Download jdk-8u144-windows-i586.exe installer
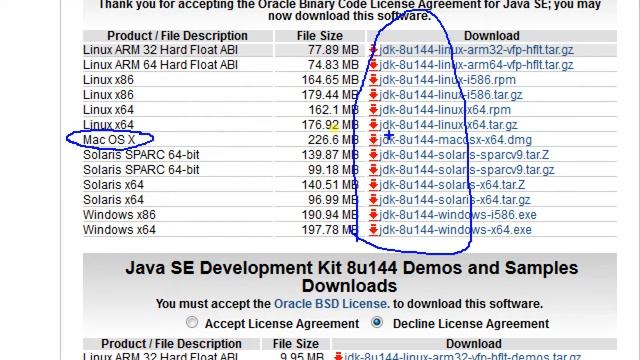The height and width of the screenshot is (360, 640). point(458,215)
